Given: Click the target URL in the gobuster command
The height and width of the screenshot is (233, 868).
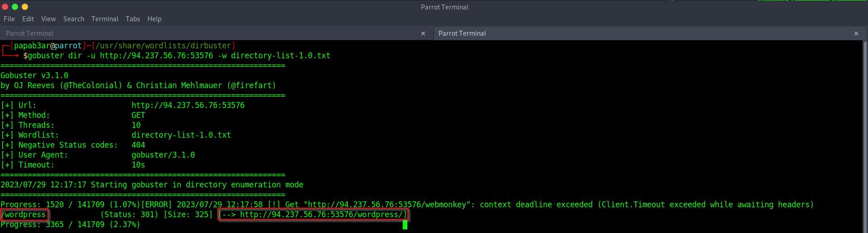Looking at the screenshot, I should point(156,56).
